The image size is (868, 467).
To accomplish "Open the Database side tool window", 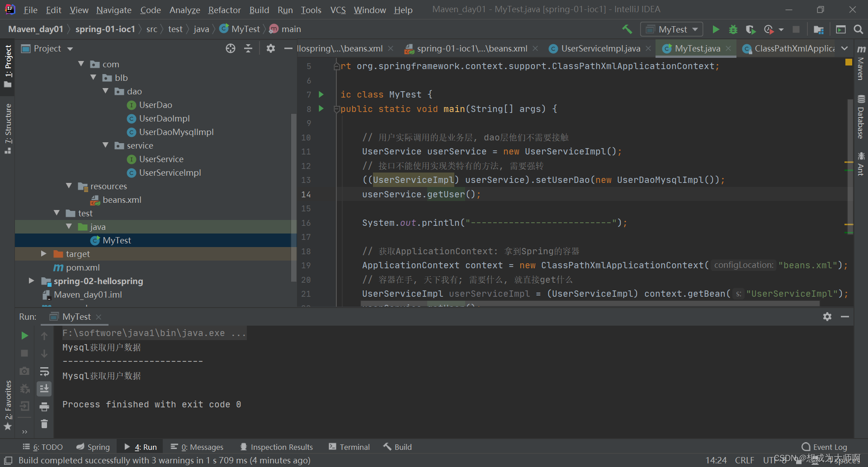I will [861, 117].
